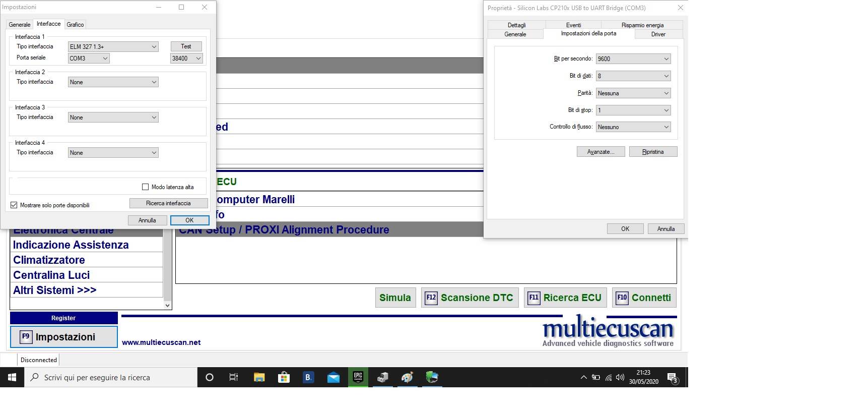Open File Explorer from the taskbar
Screen dimensions: 868x411
tap(259, 377)
